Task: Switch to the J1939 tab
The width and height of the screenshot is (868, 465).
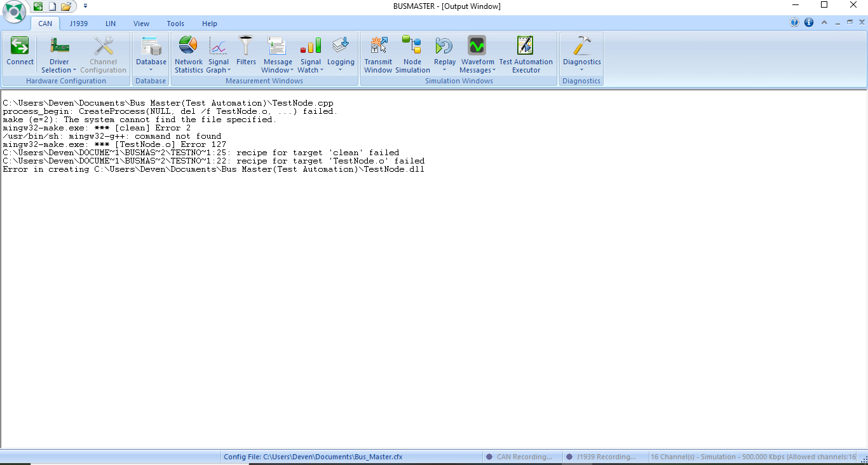Action: pyautogui.click(x=79, y=24)
